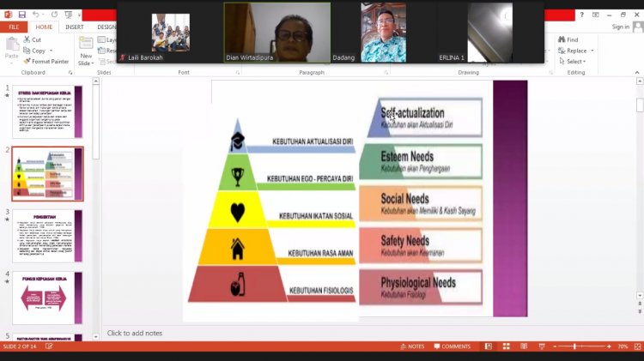Open the FILE tab
This screenshot has width=644, height=361.
14,27
